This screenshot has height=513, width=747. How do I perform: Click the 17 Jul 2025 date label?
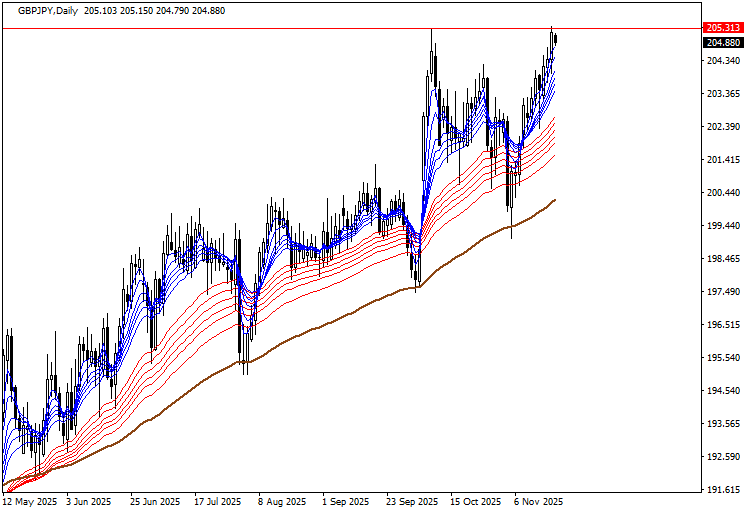click(219, 500)
